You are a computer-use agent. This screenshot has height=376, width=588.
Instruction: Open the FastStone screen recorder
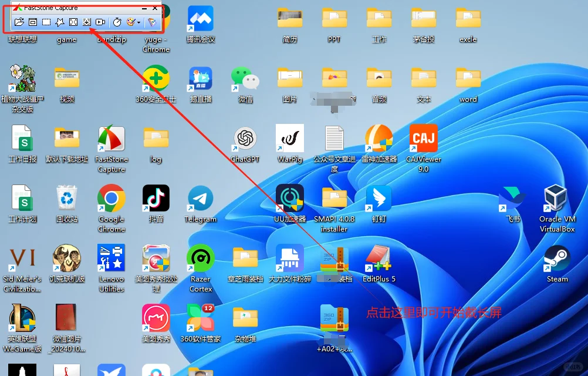click(100, 22)
